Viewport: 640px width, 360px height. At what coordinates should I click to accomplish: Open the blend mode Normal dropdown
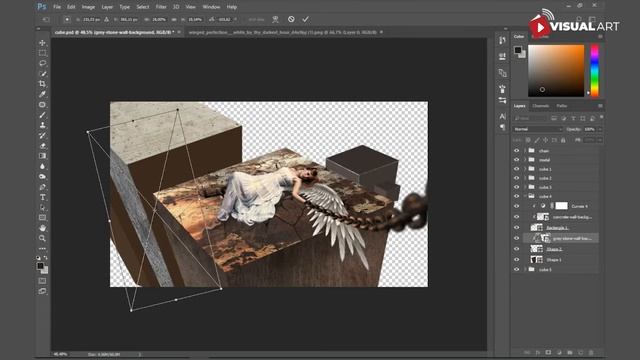click(x=538, y=129)
